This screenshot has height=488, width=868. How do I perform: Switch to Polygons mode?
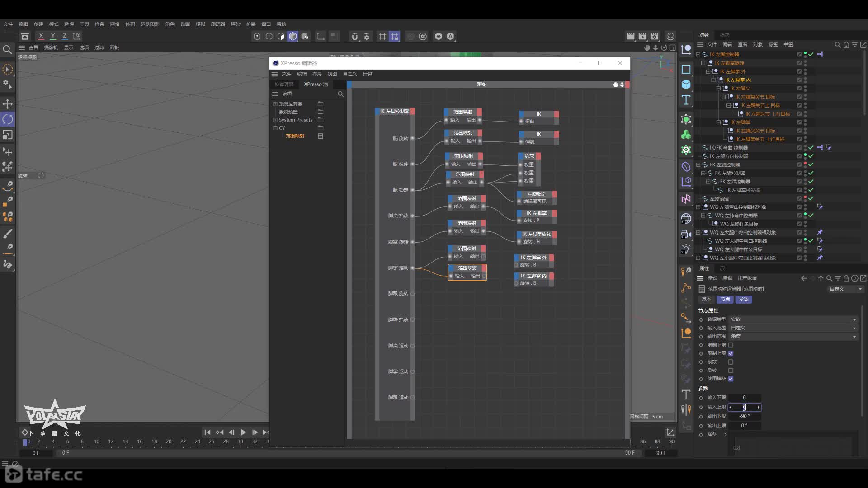(x=281, y=36)
